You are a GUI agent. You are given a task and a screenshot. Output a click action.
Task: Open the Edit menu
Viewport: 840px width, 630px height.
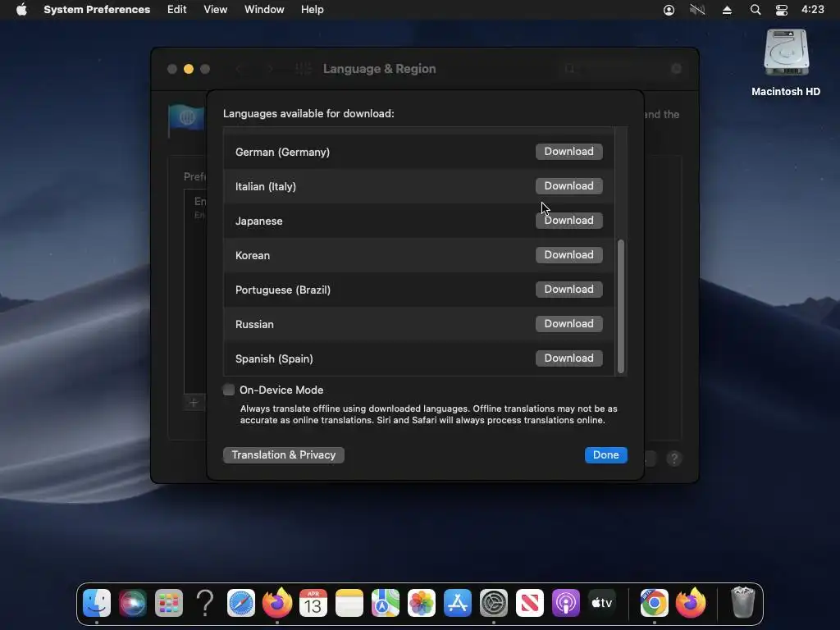coord(177,10)
